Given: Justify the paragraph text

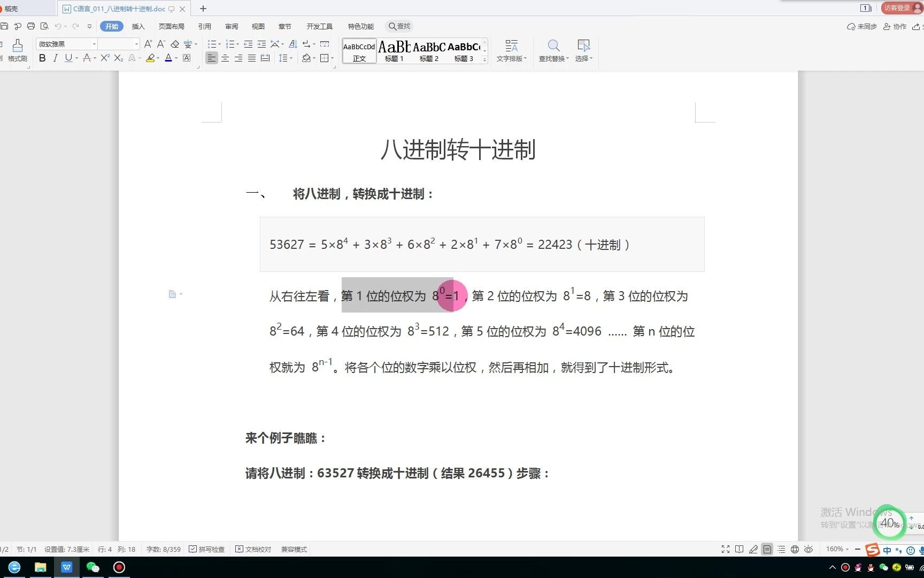Looking at the screenshot, I should pos(251,58).
